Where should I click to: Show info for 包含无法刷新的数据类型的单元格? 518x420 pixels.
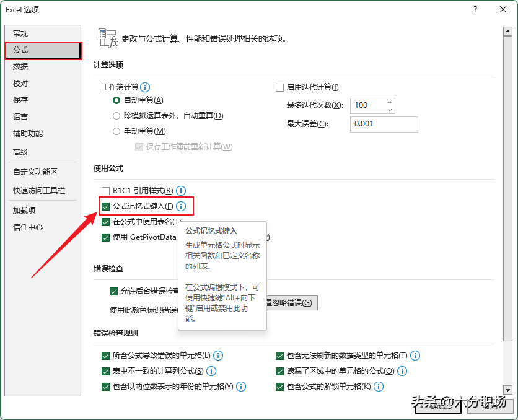pyautogui.click(x=415, y=356)
